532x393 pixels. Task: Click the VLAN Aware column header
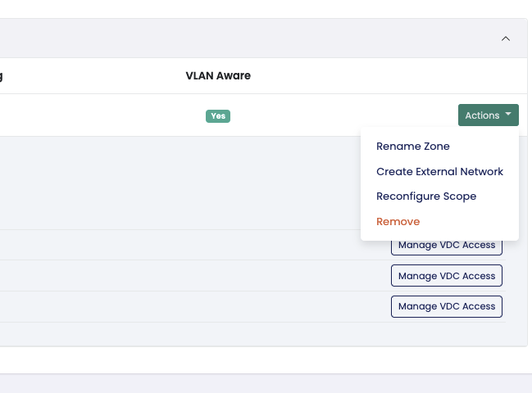[218, 75]
